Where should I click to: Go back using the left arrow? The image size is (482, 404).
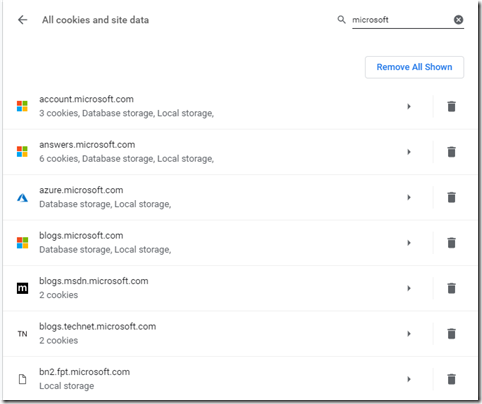[22, 20]
